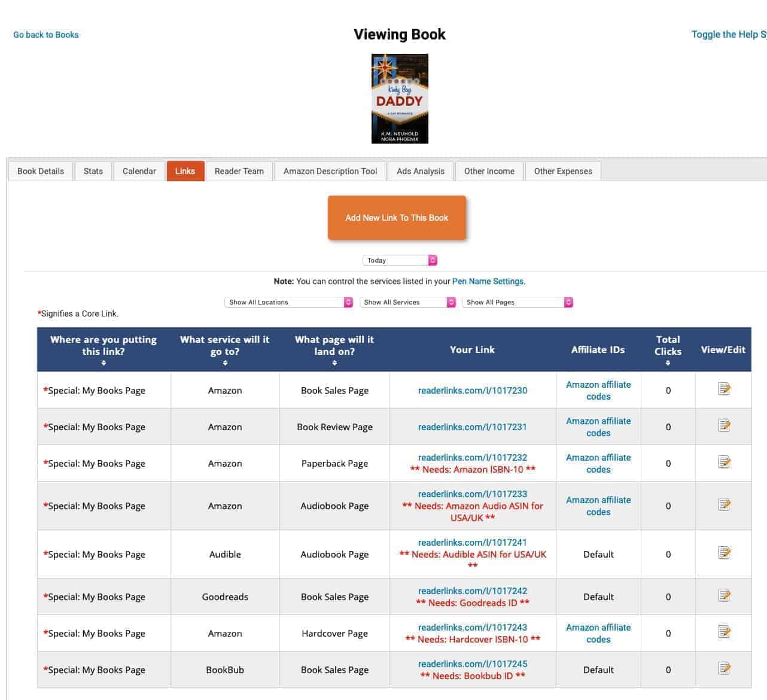Select the Book Review Page cell
Viewport: 767px width, 700px height.
point(334,427)
